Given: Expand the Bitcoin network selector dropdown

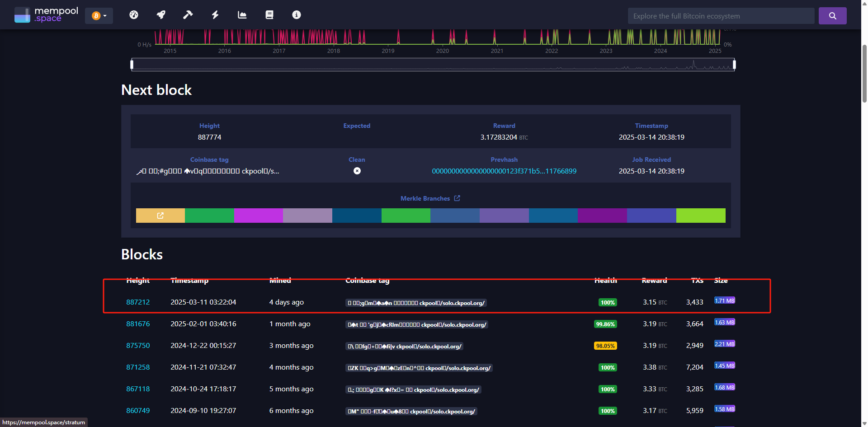Looking at the screenshot, I should point(99,16).
